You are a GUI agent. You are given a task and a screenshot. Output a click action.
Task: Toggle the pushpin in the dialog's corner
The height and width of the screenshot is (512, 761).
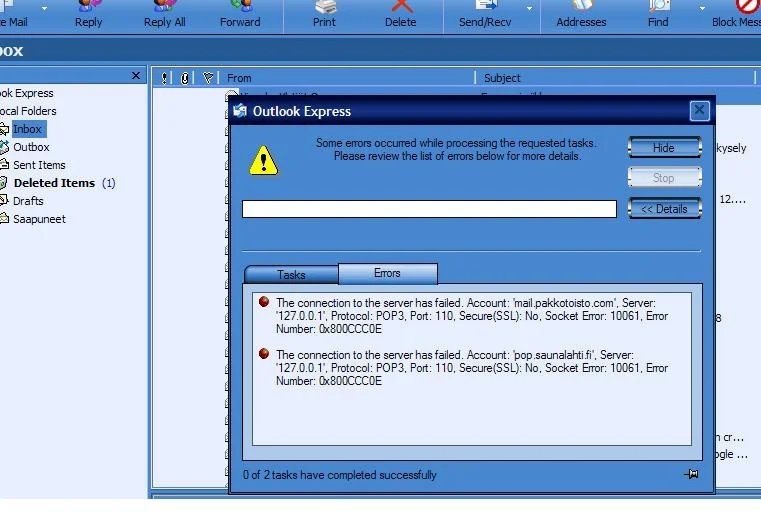coord(691,475)
